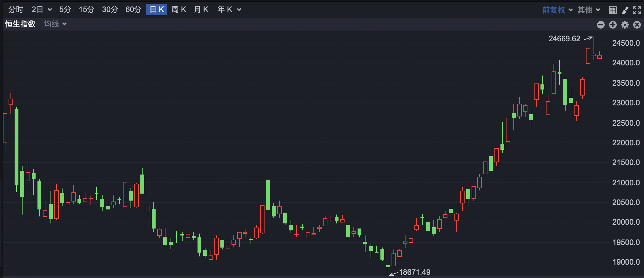
Task: Click the plus zoom-in icon
Action: [613, 25]
